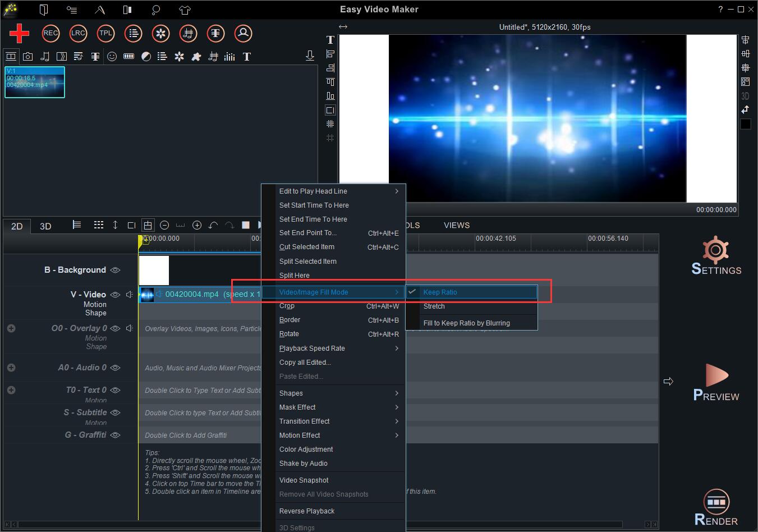Choose Fill to Keep Ratio by Blurring
The image size is (758, 532).
[x=472, y=323]
